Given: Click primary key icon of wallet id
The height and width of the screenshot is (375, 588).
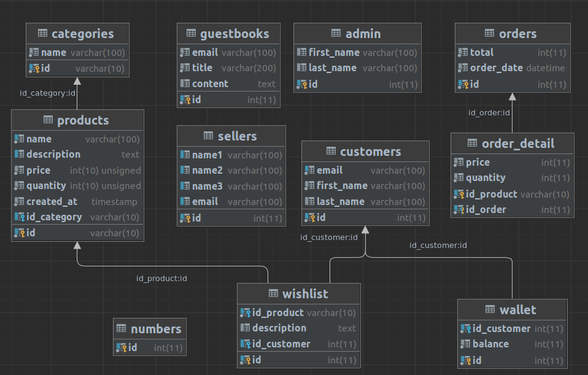Looking at the screenshot, I should pyautogui.click(x=466, y=360).
